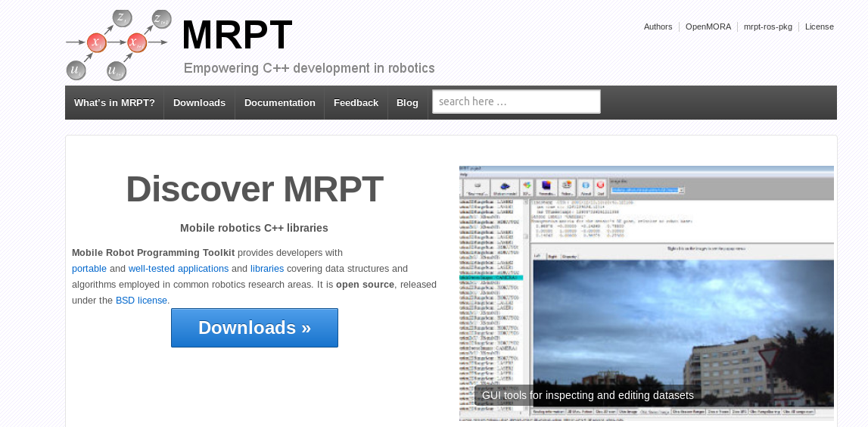Click the blue About icon in screenshot toolbar

[x=585, y=187]
